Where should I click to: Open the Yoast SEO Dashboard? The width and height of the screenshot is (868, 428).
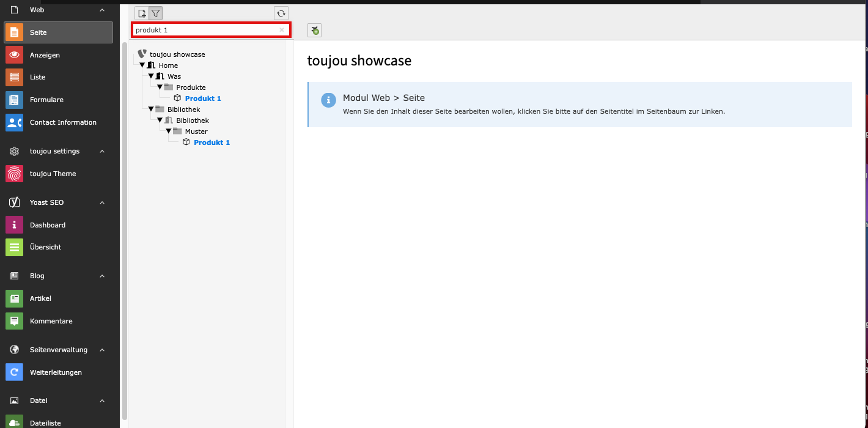[47, 225]
